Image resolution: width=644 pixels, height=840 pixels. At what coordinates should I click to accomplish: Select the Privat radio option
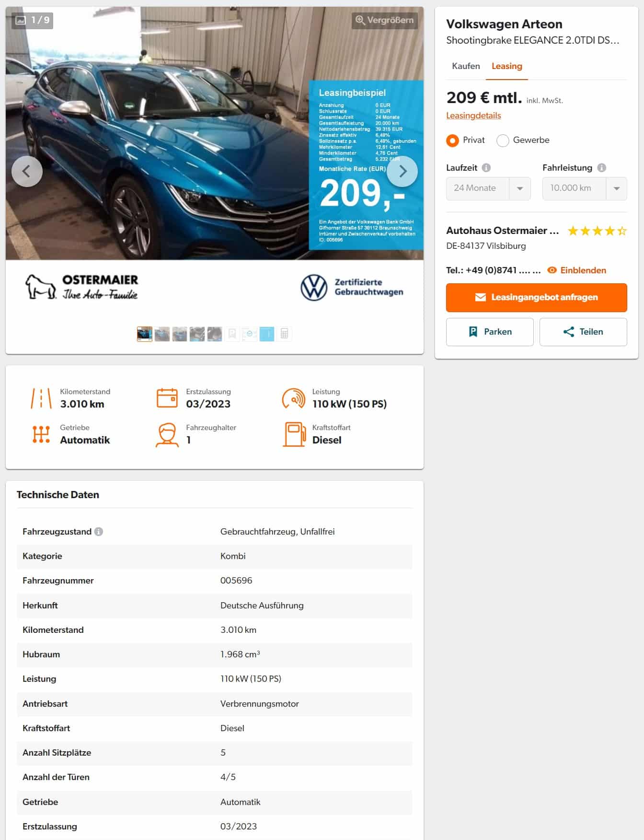tap(452, 140)
